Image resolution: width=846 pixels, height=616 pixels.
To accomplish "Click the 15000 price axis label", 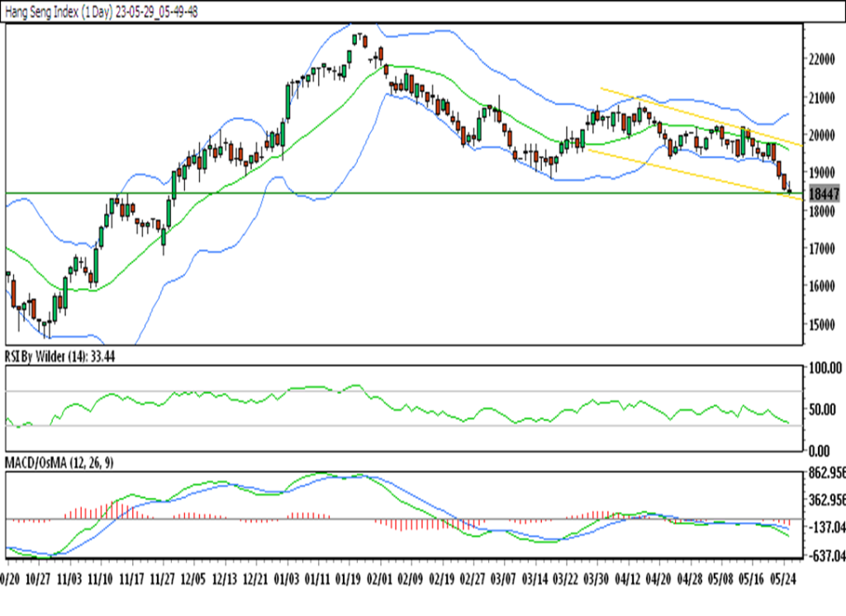I will click(821, 325).
